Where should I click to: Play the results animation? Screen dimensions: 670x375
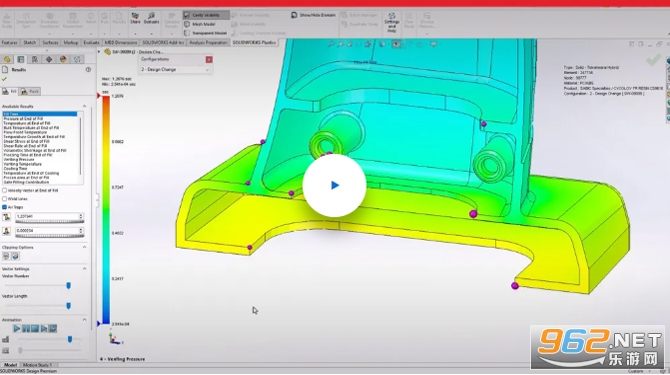(x=17, y=328)
